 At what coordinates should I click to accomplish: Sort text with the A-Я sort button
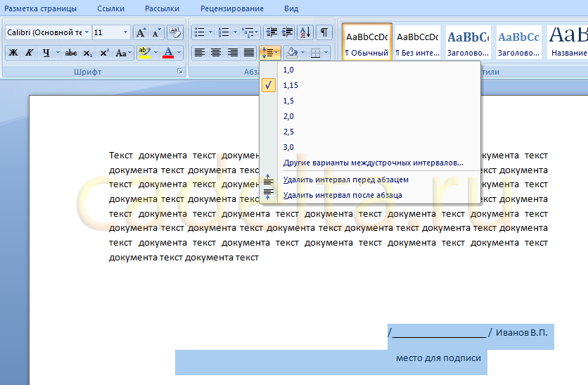(x=305, y=32)
